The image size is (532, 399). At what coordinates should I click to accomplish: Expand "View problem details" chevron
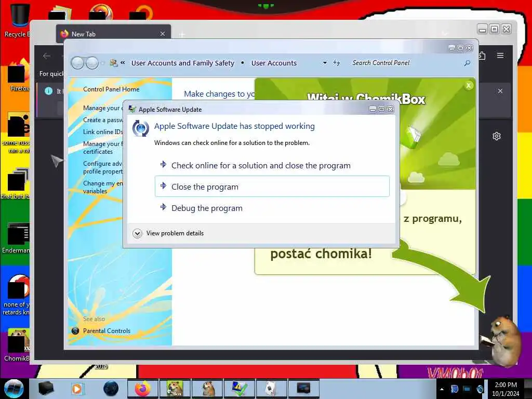pos(137,233)
